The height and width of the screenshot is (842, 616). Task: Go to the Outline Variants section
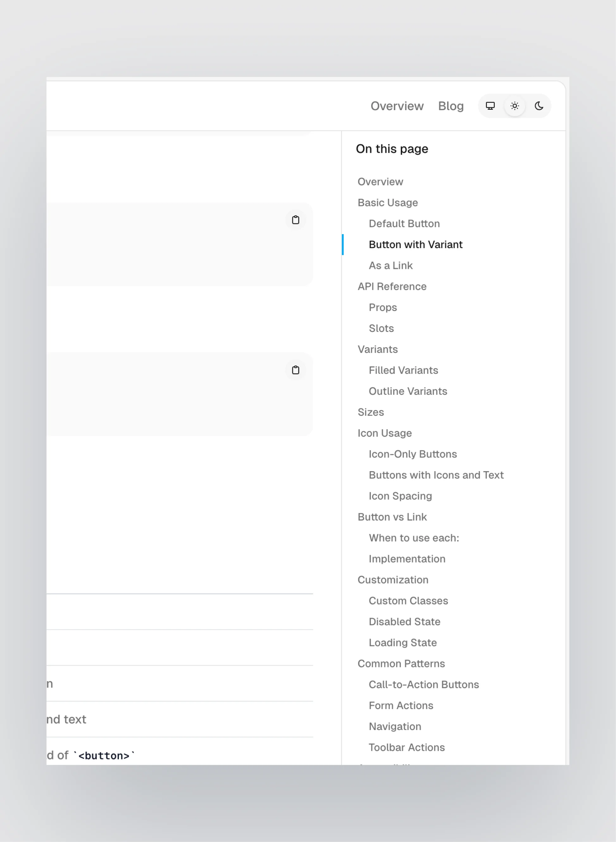408,391
